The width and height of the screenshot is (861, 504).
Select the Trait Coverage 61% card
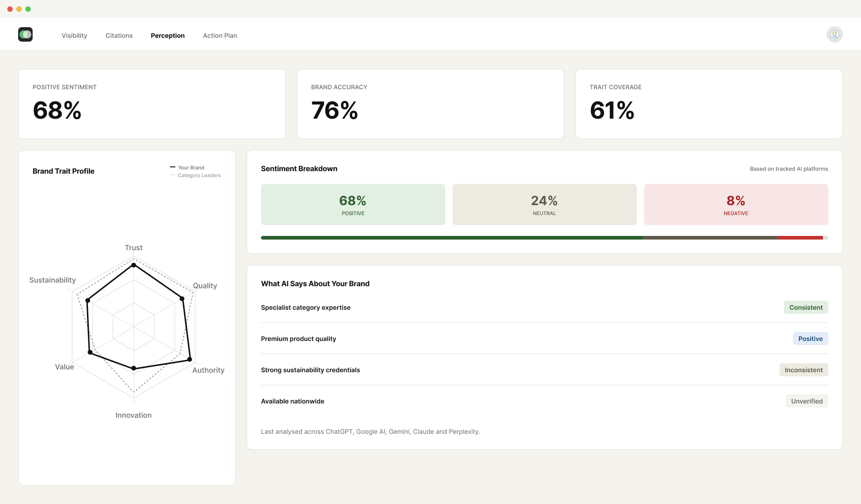709,104
